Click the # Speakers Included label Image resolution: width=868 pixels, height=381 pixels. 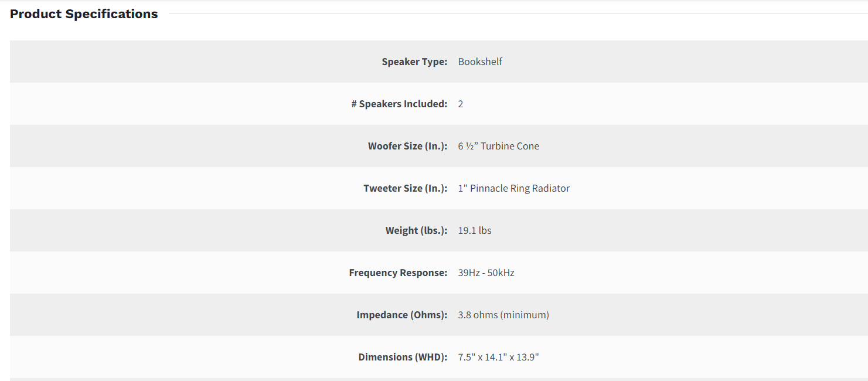[x=399, y=104]
